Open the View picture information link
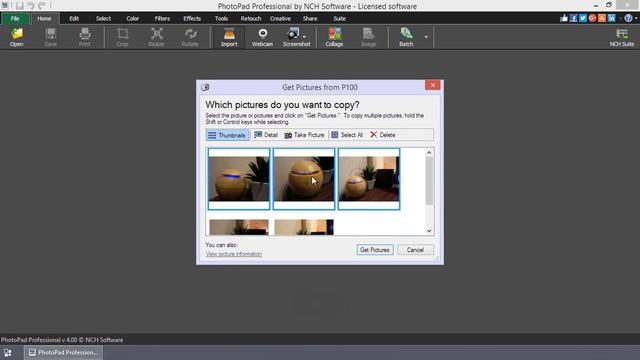 (234, 254)
